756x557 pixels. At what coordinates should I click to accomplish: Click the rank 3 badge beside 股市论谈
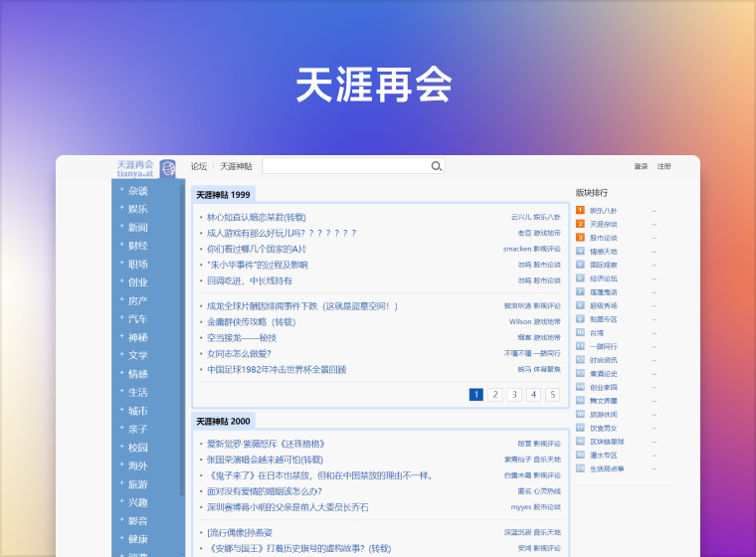coord(580,238)
